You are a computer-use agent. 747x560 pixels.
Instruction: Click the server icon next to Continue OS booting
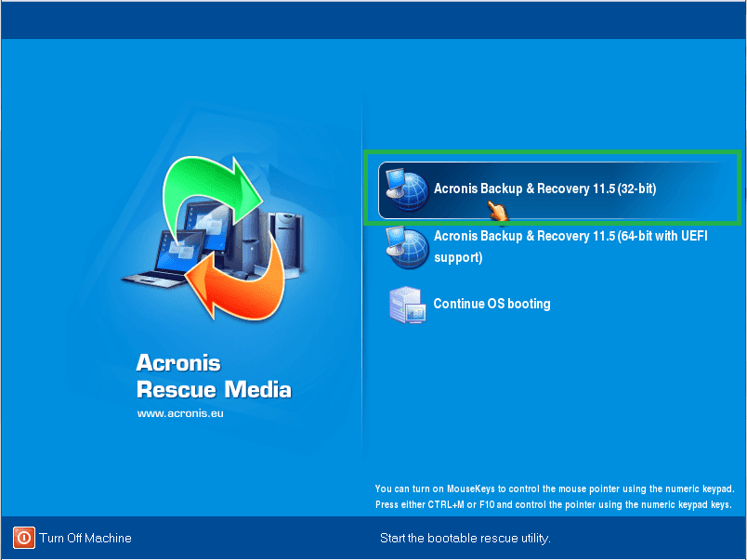[407, 305]
